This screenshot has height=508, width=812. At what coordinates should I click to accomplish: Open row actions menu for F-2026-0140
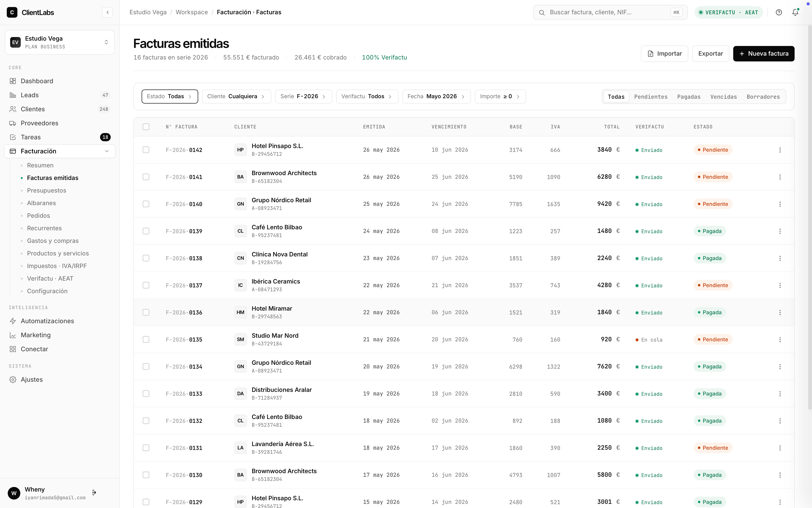(x=780, y=204)
